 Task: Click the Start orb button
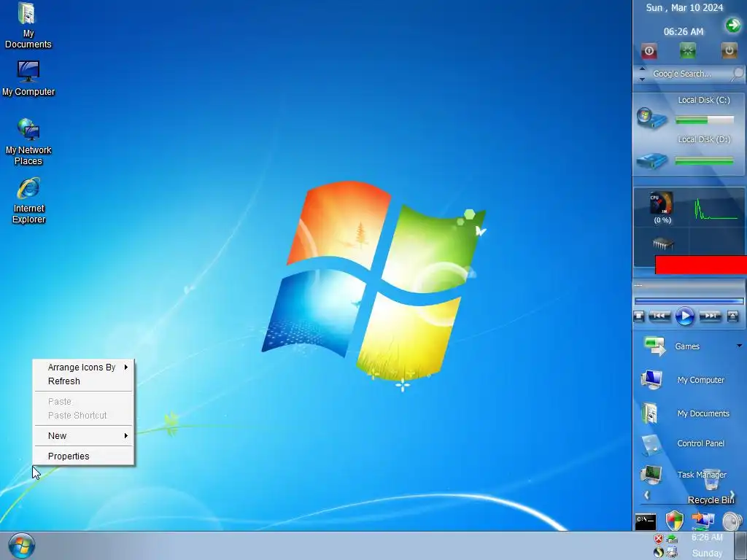pyautogui.click(x=21, y=545)
